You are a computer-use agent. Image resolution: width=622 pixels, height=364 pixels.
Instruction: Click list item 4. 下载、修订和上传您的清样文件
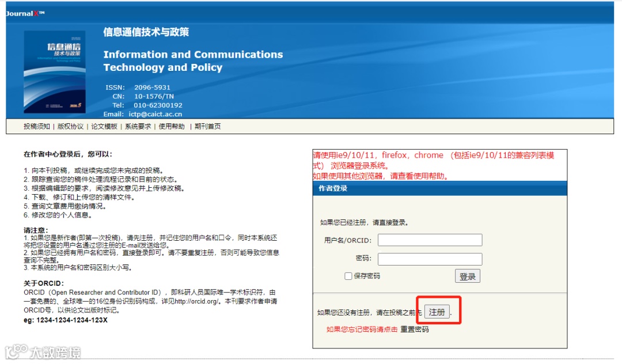79,197
